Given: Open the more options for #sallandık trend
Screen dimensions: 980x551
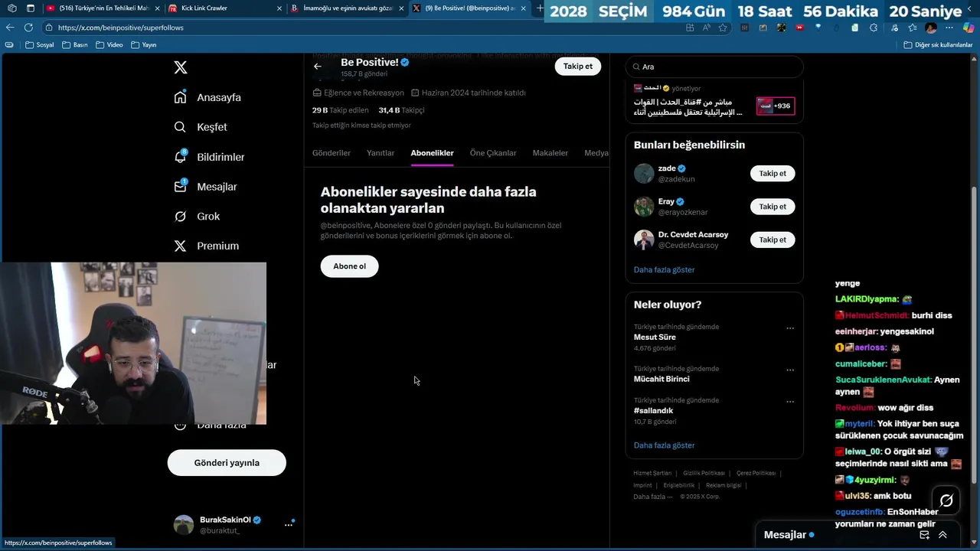Looking at the screenshot, I should coord(790,402).
